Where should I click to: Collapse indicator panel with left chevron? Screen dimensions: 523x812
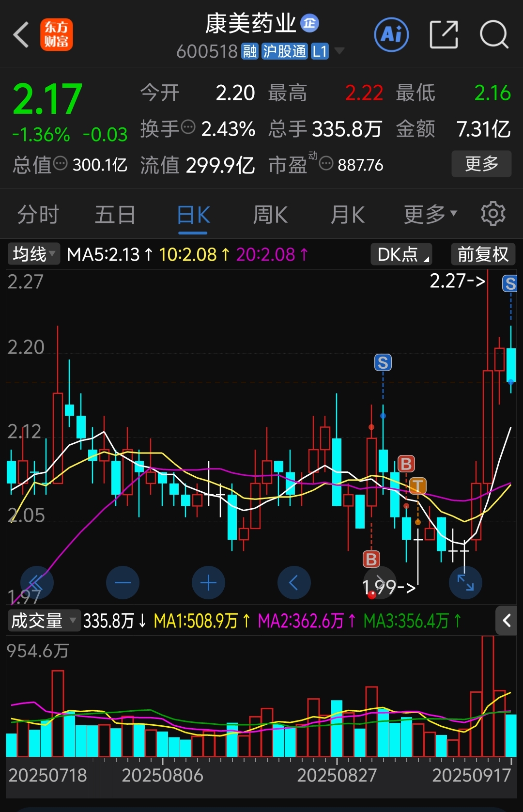[507, 621]
